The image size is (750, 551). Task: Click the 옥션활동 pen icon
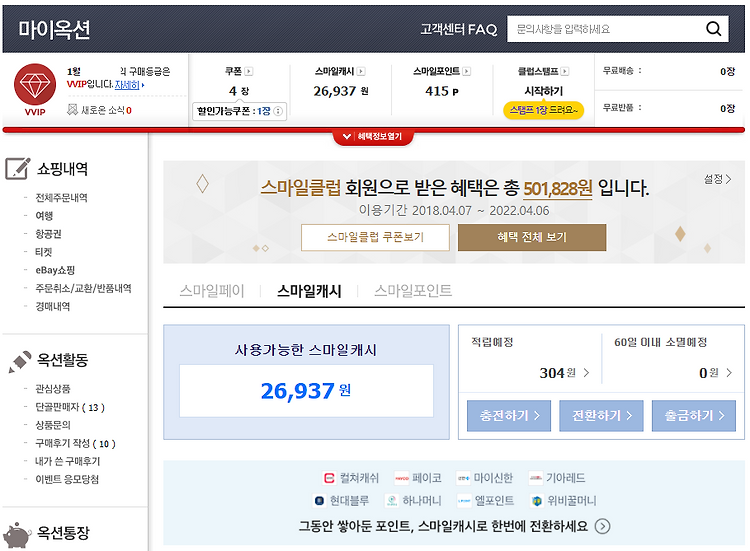click(x=20, y=362)
